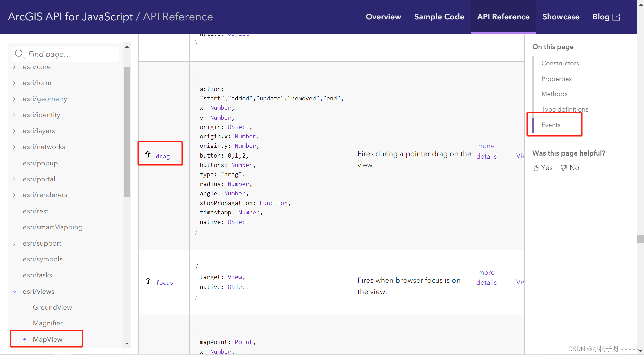Jump to Type definitions section
The image size is (644, 355).
tap(565, 109)
